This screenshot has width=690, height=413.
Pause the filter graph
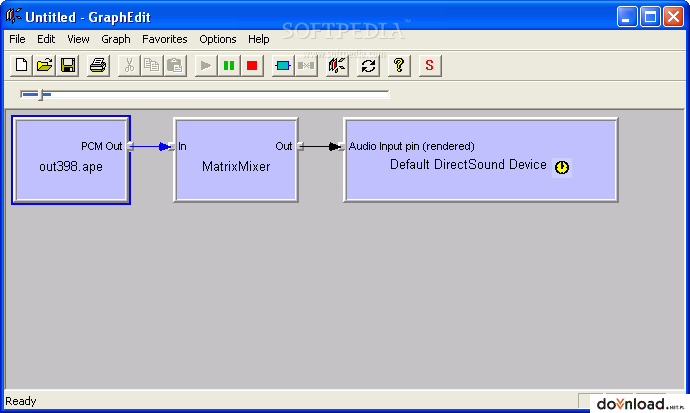(229, 66)
